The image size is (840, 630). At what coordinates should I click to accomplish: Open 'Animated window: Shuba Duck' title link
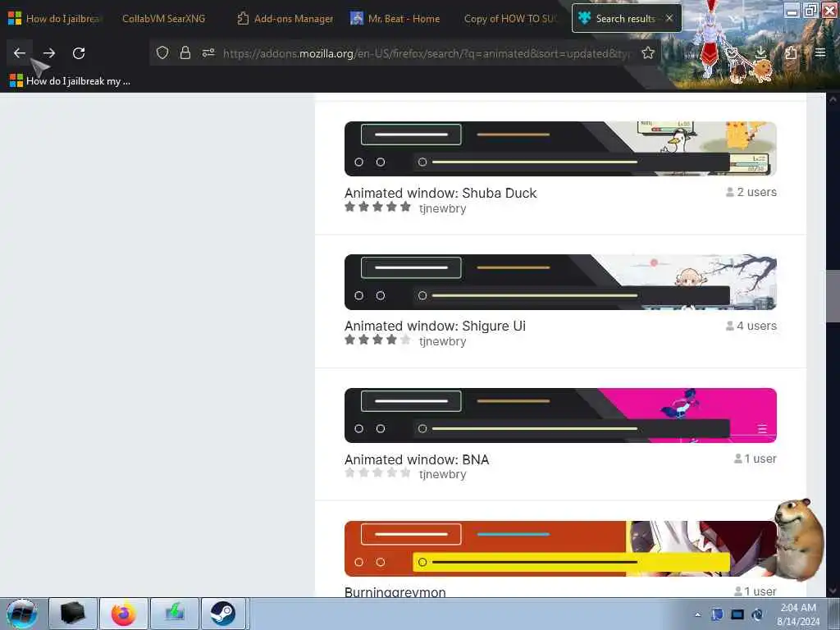point(441,193)
